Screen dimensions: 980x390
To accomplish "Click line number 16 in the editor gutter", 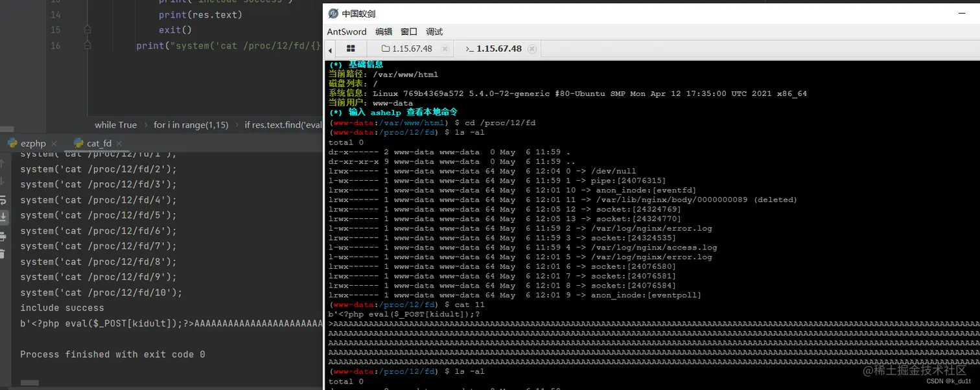I will [55, 46].
